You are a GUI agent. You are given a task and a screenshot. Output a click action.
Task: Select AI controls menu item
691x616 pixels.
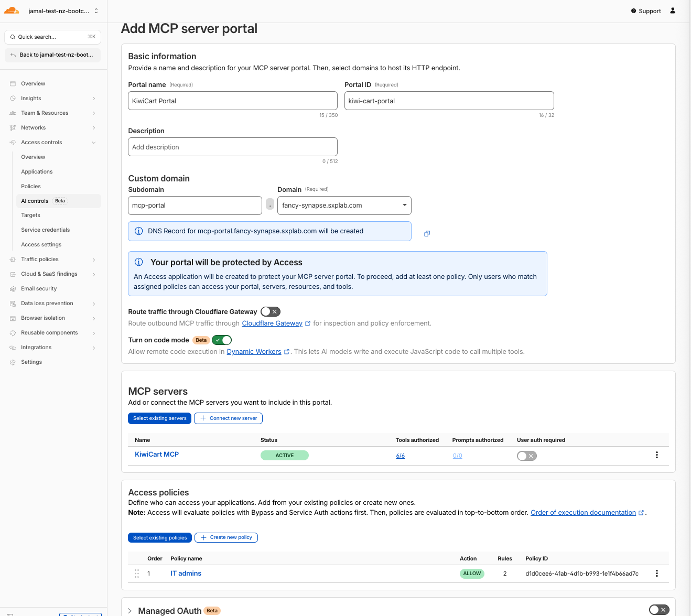pyautogui.click(x=58, y=201)
